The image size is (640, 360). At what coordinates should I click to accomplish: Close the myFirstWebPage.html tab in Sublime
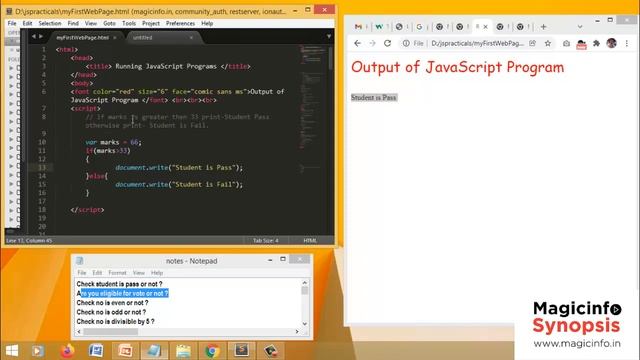click(115, 38)
